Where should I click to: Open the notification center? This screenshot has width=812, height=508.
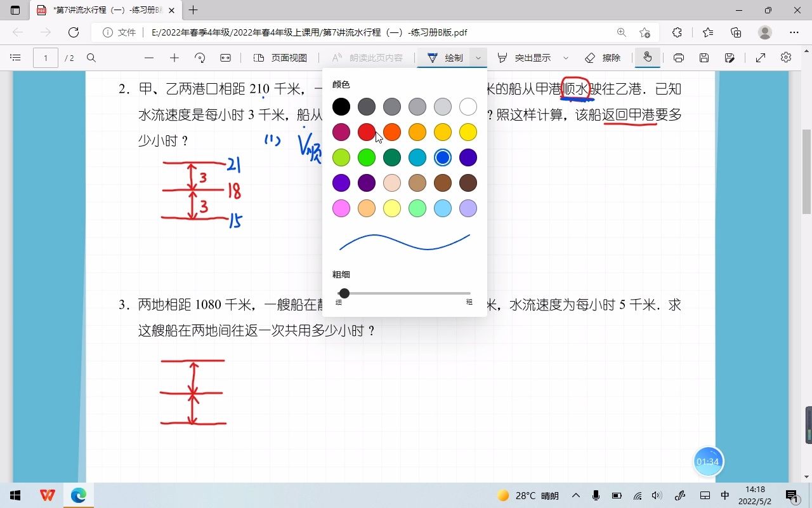792,495
